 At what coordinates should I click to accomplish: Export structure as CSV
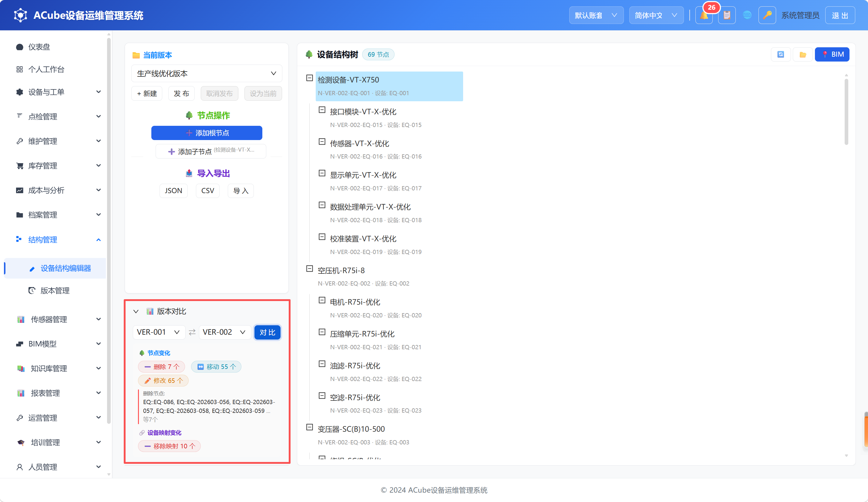207,191
